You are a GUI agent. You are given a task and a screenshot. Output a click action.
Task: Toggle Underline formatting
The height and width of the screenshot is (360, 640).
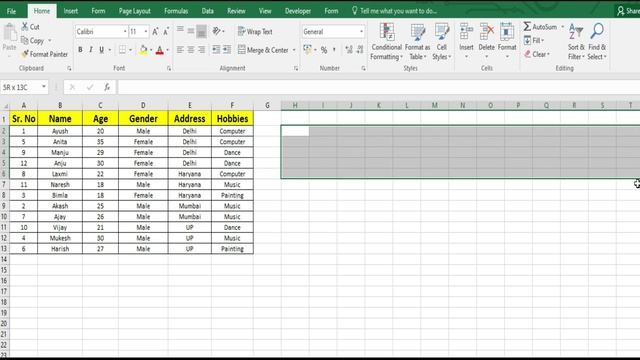101,50
